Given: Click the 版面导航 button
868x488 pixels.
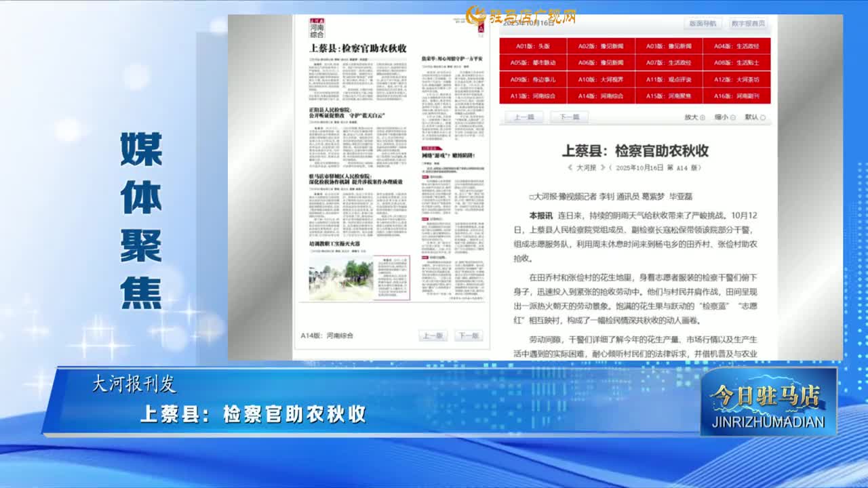Looking at the screenshot, I should (702, 24).
